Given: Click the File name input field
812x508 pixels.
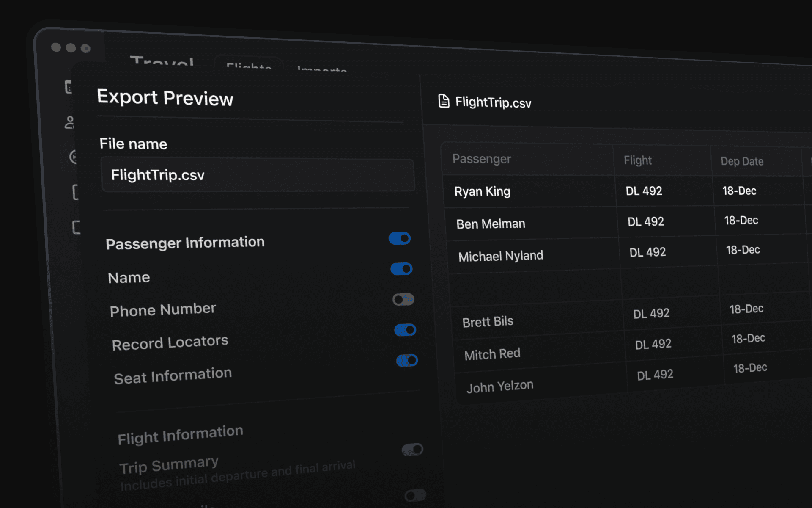Looking at the screenshot, I should click(x=257, y=175).
